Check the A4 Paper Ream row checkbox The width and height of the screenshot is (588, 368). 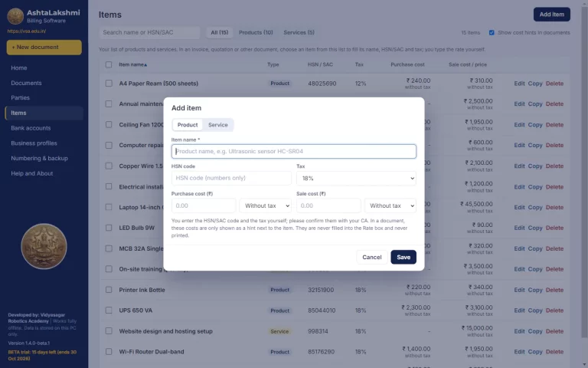109,84
